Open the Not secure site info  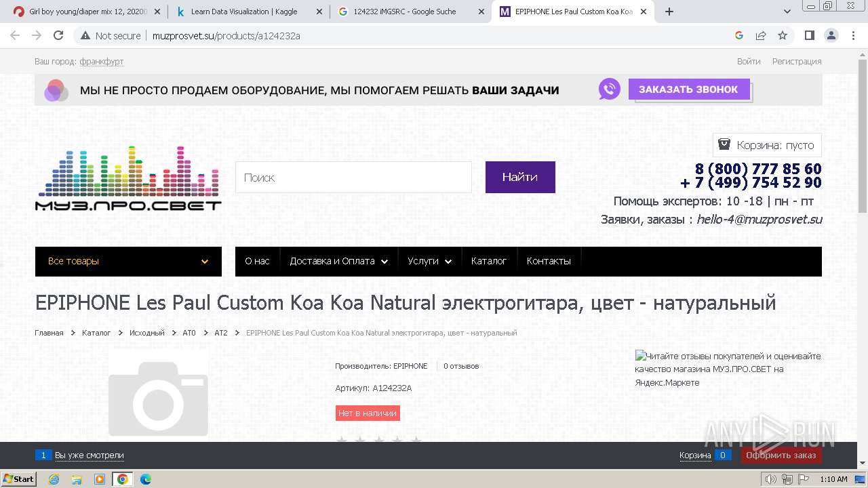[x=111, y=35]
